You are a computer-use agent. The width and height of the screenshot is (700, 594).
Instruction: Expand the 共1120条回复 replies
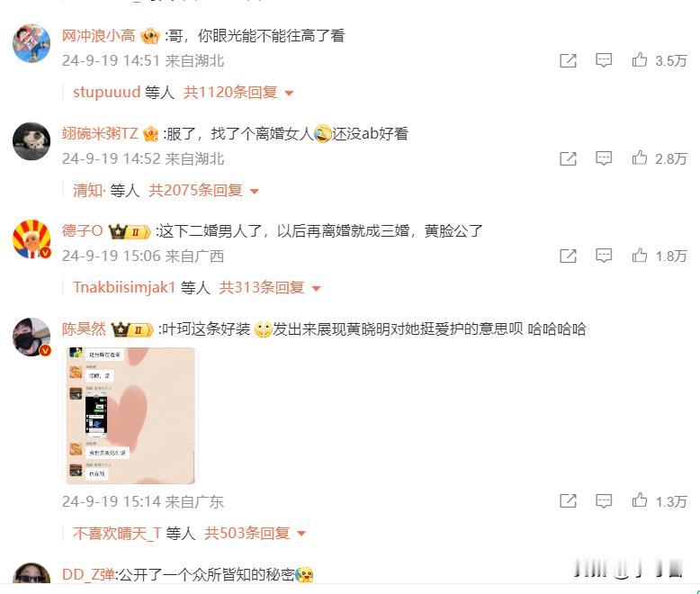pos(238,93)
